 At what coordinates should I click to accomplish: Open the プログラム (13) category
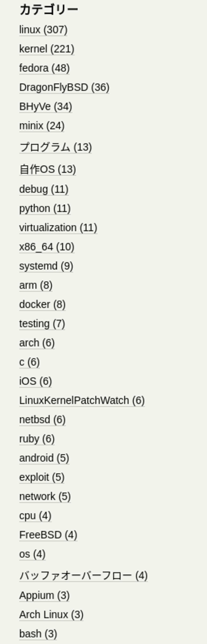(x=55, y=147)
